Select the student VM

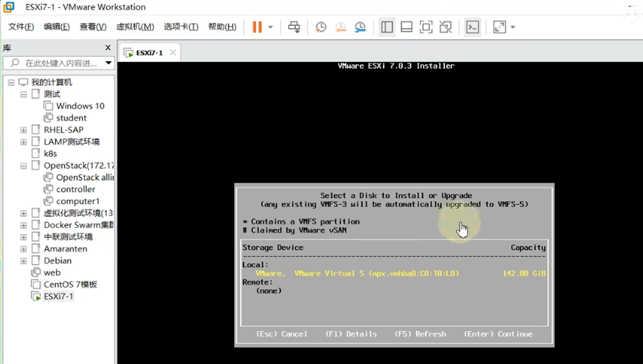tap(71, 118)
